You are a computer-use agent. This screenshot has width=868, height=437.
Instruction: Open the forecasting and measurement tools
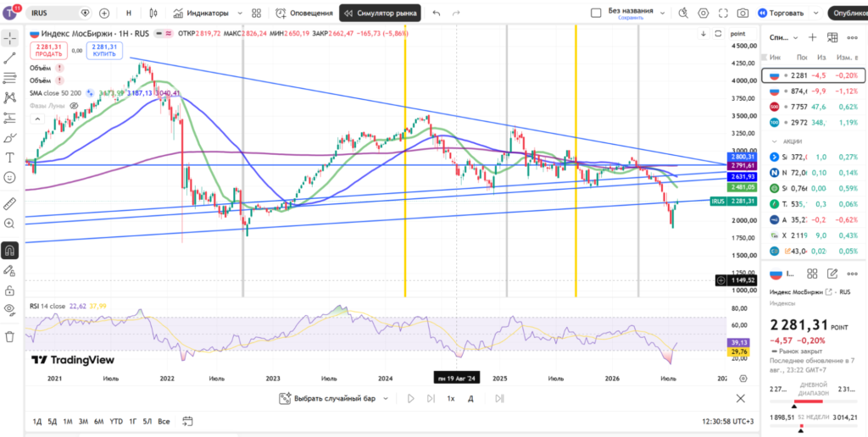[x=10, y=118]
